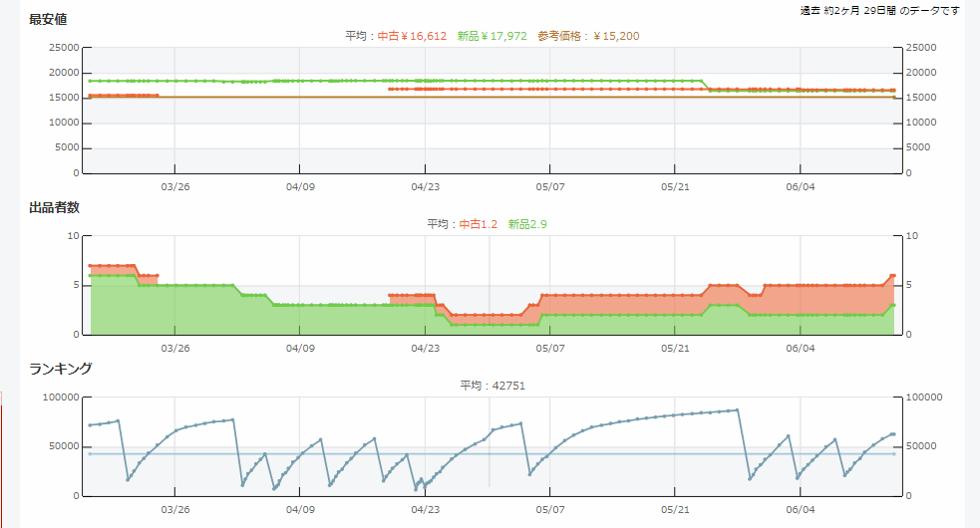Click the 06/04 date label under ランキング chart

click(801, 509)
